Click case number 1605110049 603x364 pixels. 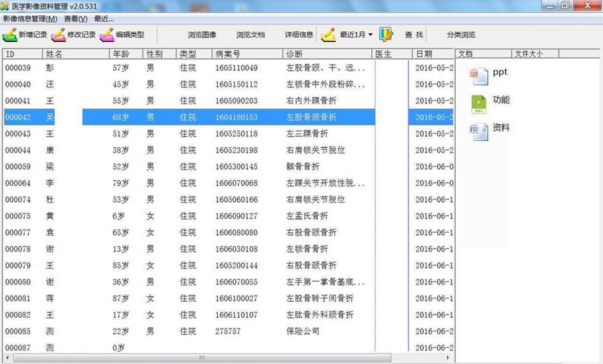237,68
